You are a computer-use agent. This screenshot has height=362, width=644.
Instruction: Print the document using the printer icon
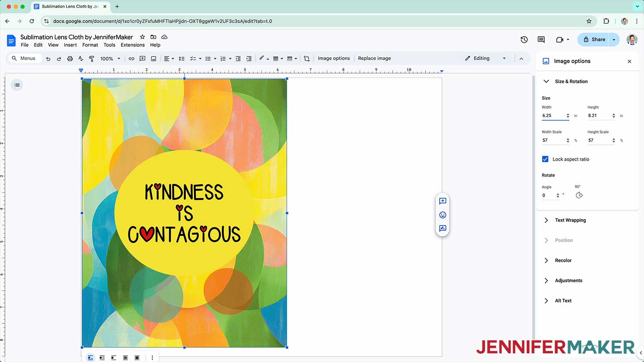[x=70, y=59]
